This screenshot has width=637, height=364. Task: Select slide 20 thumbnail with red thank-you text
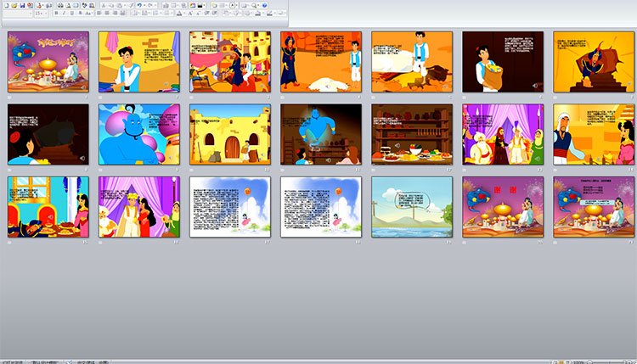503,207
